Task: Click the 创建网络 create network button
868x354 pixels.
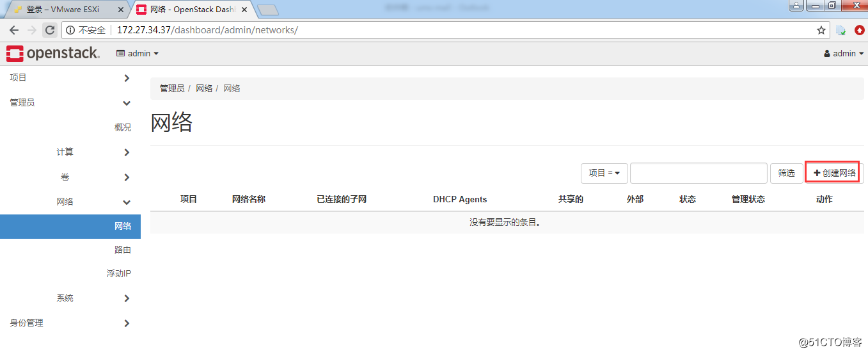Action: tap(834, 173)
